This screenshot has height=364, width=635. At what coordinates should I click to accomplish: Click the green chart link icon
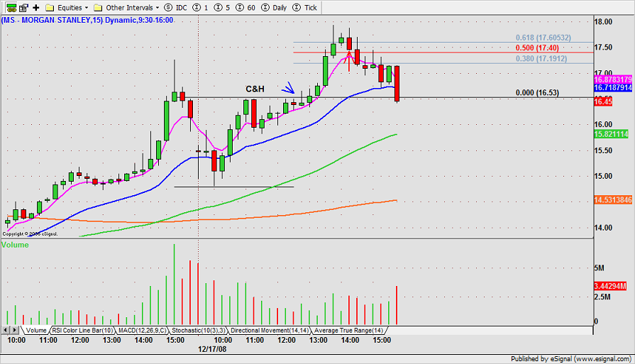11,7
